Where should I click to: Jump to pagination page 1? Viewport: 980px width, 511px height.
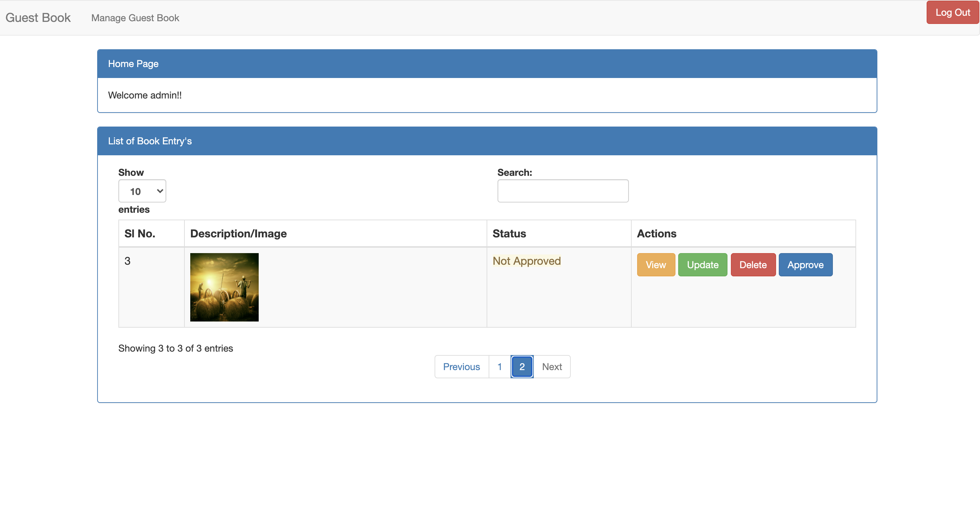tap(499, 367)
